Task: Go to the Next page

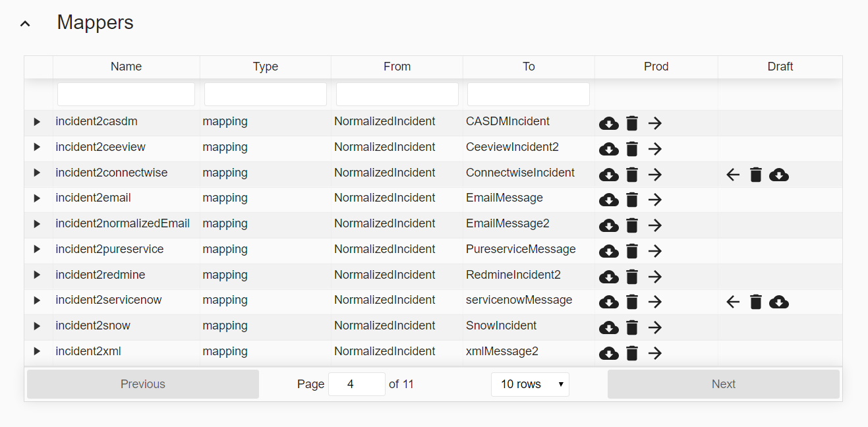Action: click(723, 384)
